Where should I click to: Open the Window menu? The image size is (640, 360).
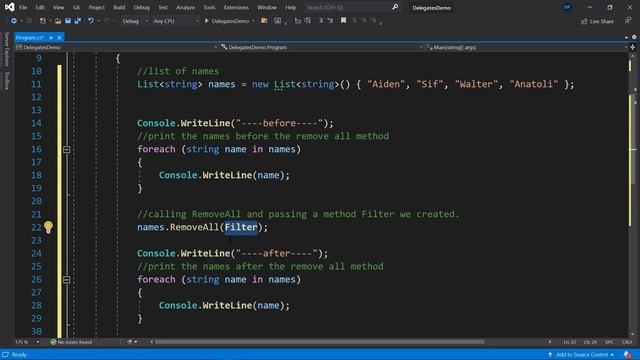point(267,7)
